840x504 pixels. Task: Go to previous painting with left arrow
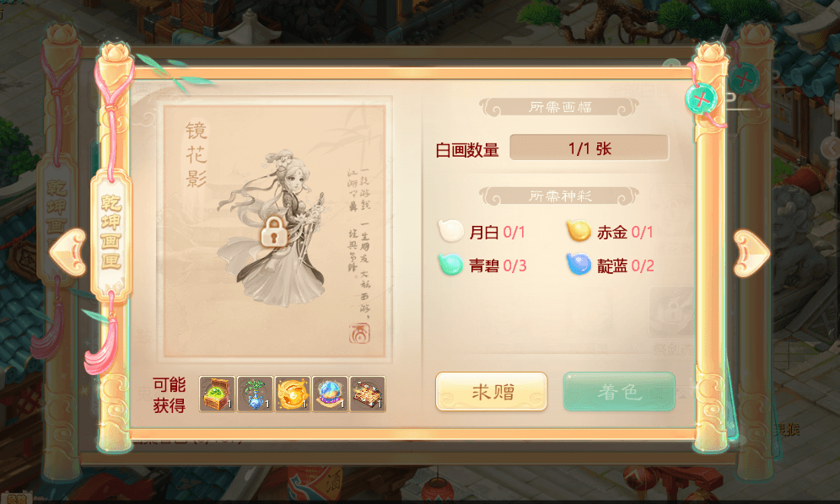tap(68, 252)
